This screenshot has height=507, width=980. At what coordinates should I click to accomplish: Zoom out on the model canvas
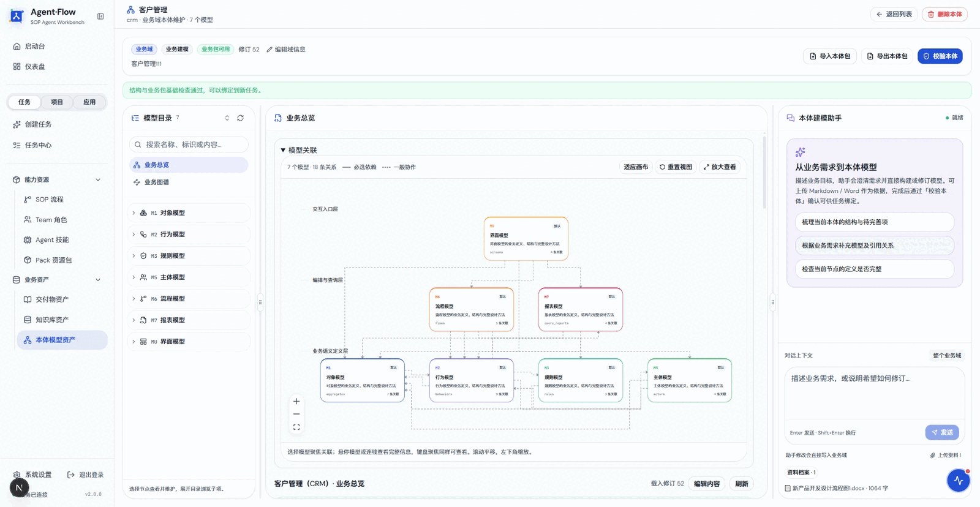(x=296, y=415)
